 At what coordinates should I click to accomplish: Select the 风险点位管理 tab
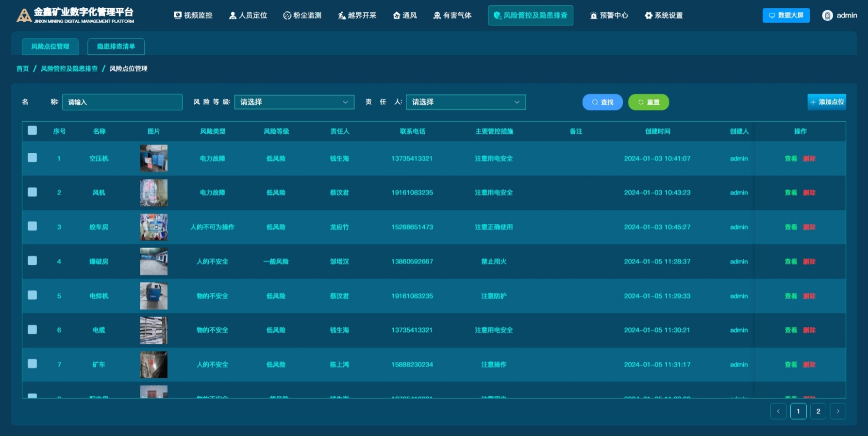click(x=50, y=47)
